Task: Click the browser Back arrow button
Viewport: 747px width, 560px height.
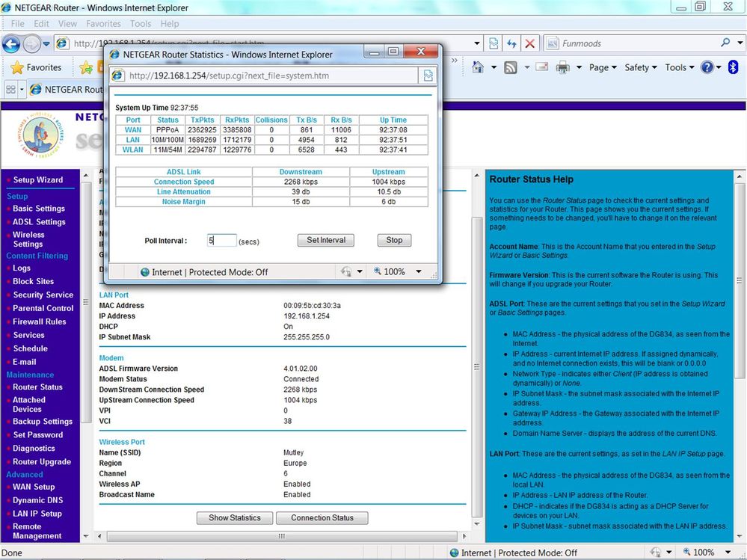Action: click(x=11, y=44)
